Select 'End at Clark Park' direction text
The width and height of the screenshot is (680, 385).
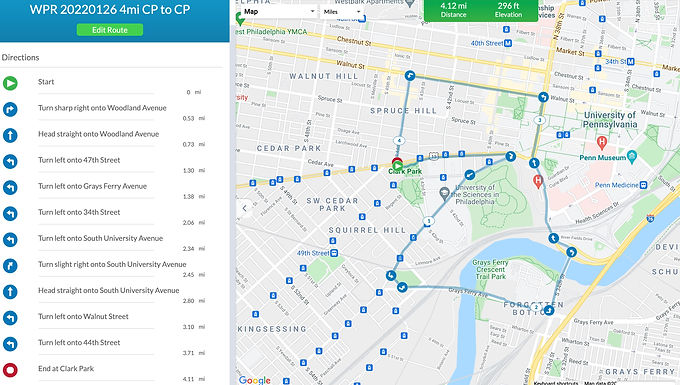coord(66,369)
